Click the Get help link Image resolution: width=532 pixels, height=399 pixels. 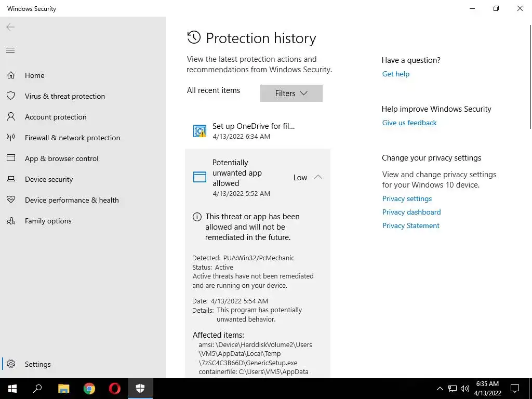(x=395, y=74)
